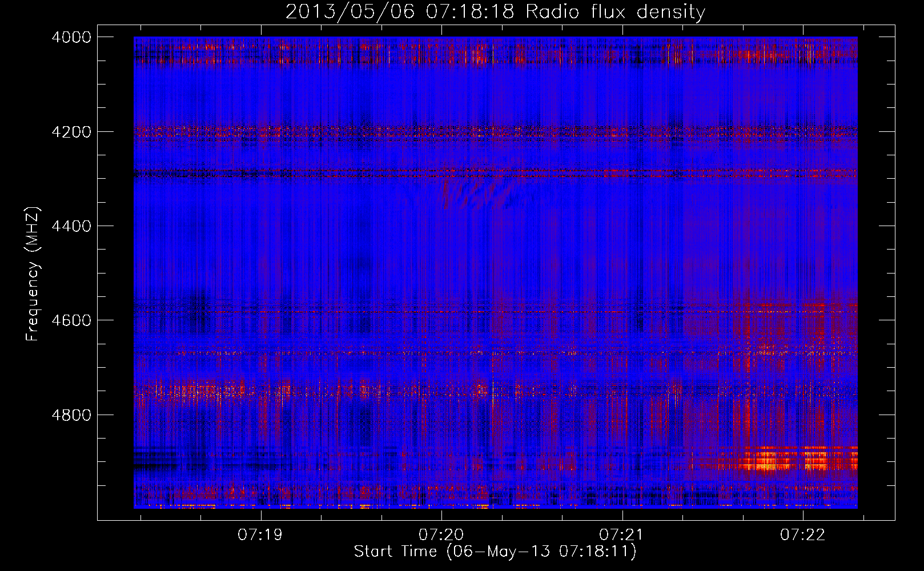Click the 07:21 time tick label

point(622,535)
